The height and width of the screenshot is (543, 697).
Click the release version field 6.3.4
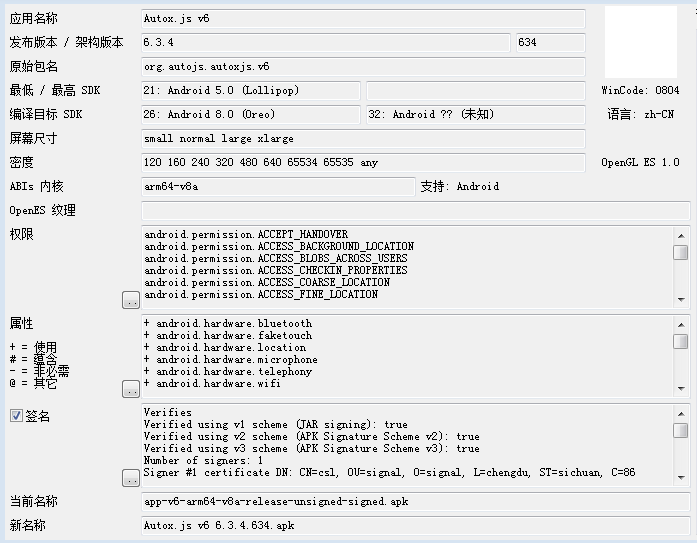point(326,43)
